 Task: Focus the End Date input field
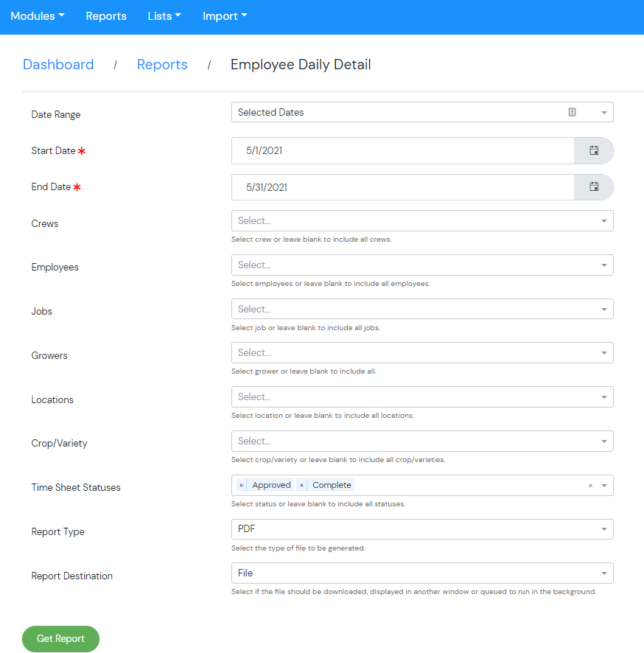[x=402, y=187]
